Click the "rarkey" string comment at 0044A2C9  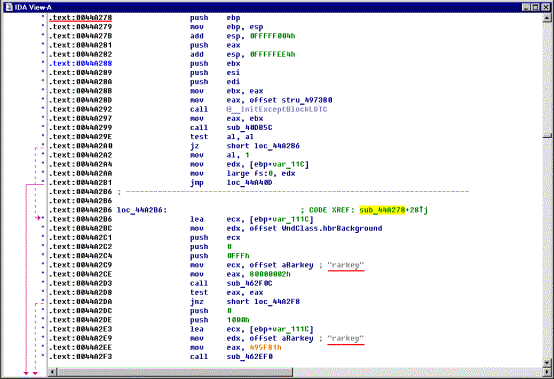(346, 265)
